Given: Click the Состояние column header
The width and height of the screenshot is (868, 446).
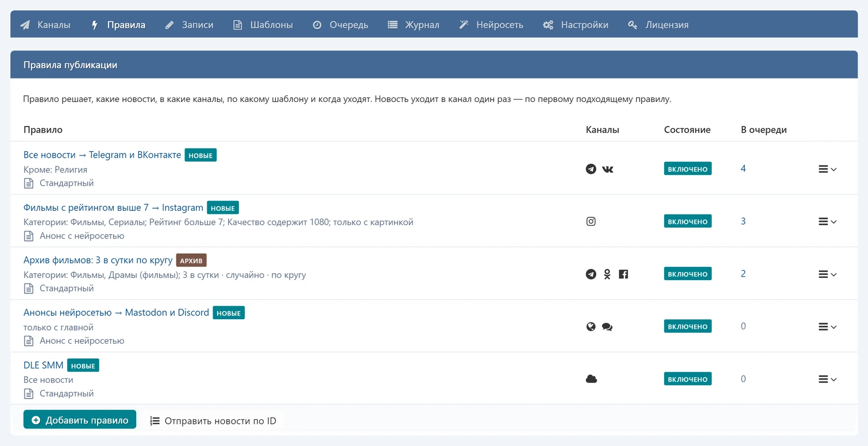Looking at the screenshot, I should point(687,130).
